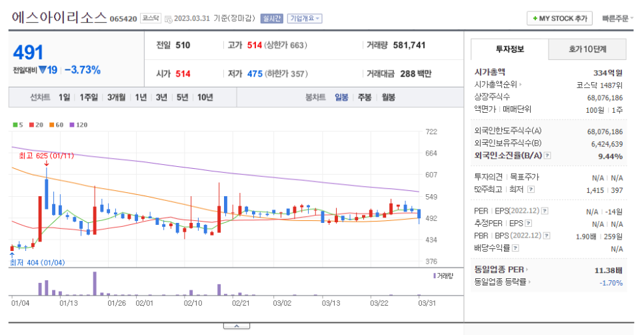The width and height of the screenshot is (644, 335).
Task: Select the 주봉 candlestick chart
Action: tap(365, 97)
